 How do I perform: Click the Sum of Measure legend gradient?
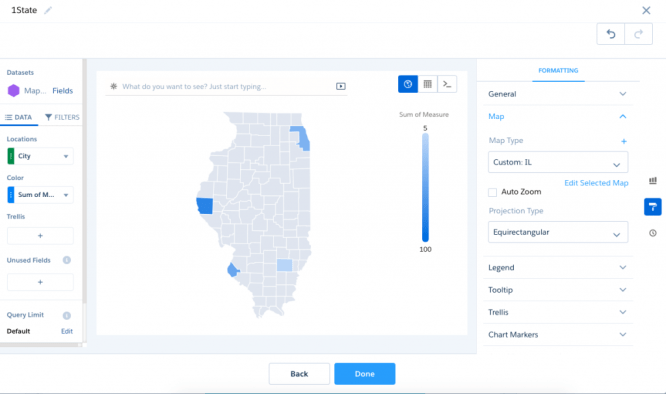[x=425, y=187]
